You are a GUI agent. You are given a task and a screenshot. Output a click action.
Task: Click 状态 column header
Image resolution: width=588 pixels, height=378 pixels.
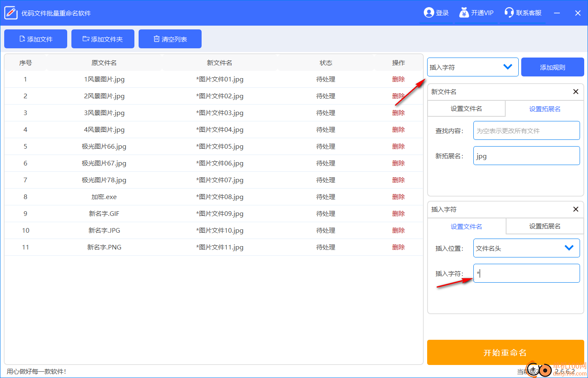pyautogui.click(x=326, y=63)
